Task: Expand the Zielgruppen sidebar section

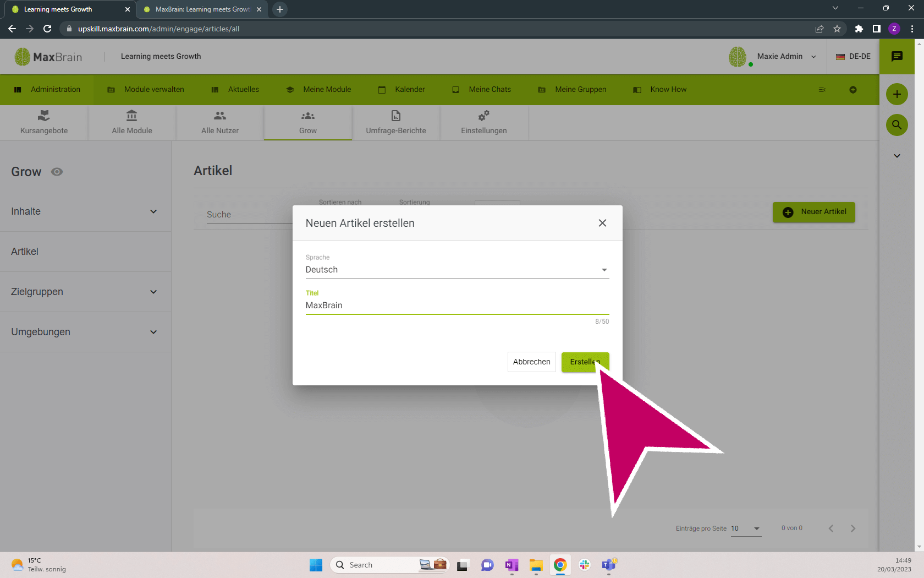Action: click(85, 292)
